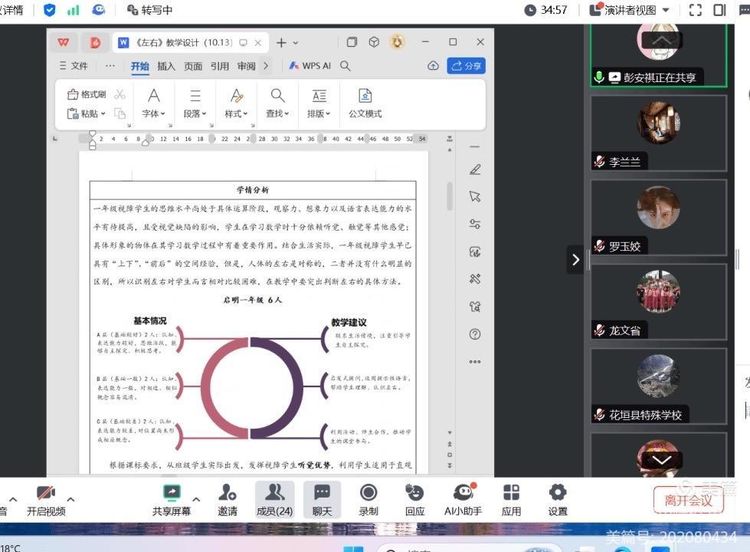Switch to the 插入 ribbon tab
Screen dimensions: 750x552
point(166,66)
